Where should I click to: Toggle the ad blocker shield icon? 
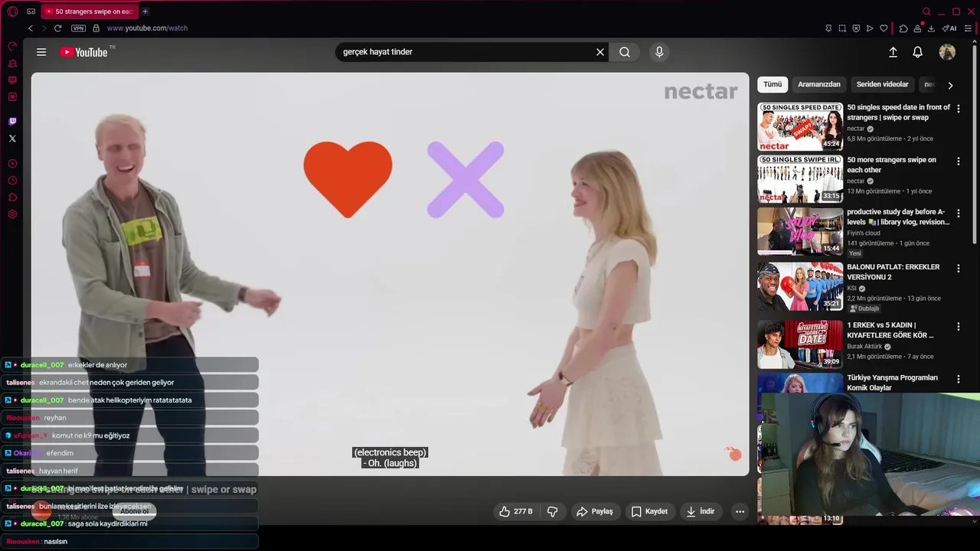coord(856,28)
